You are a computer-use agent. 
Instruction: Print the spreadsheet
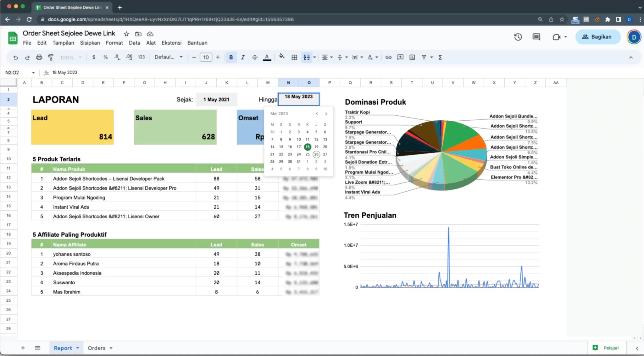pos(39,57)
